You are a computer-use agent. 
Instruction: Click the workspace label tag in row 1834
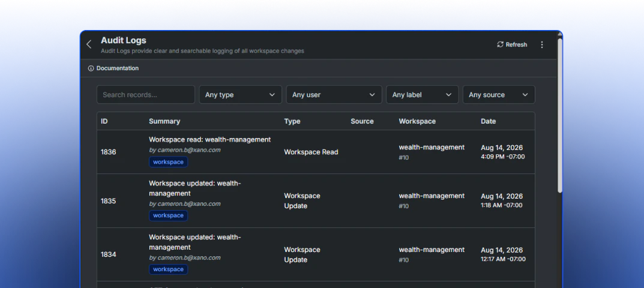pyautogui.click(x=169, y=269)
